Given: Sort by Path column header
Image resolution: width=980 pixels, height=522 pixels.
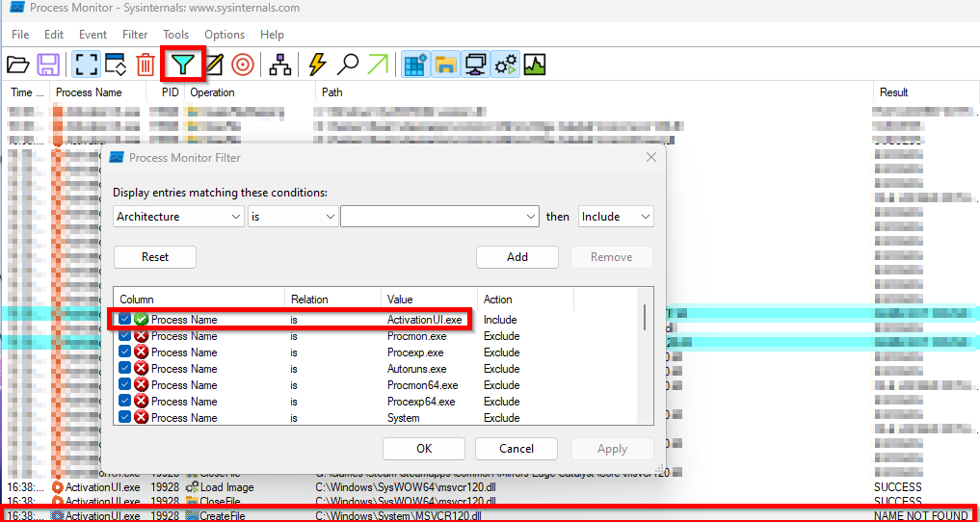Looking at the screenshot, I should (x=331, y=92).
